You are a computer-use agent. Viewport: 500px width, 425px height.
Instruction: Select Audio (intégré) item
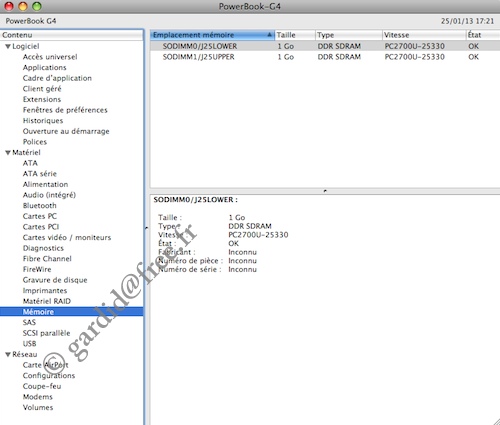tap(49, 195)
